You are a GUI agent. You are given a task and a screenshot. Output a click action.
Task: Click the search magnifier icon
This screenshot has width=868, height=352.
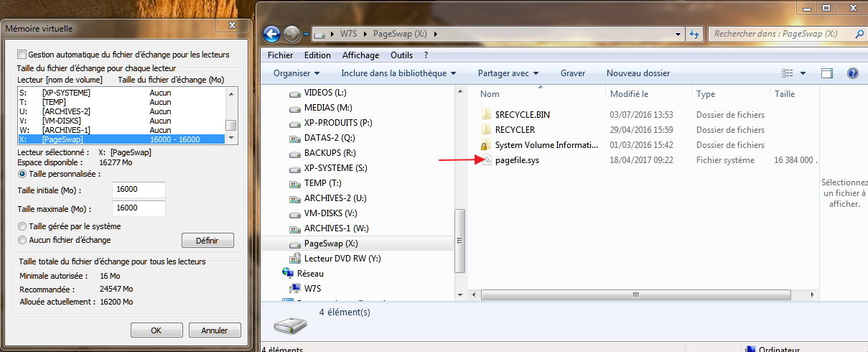coord(859,34)
